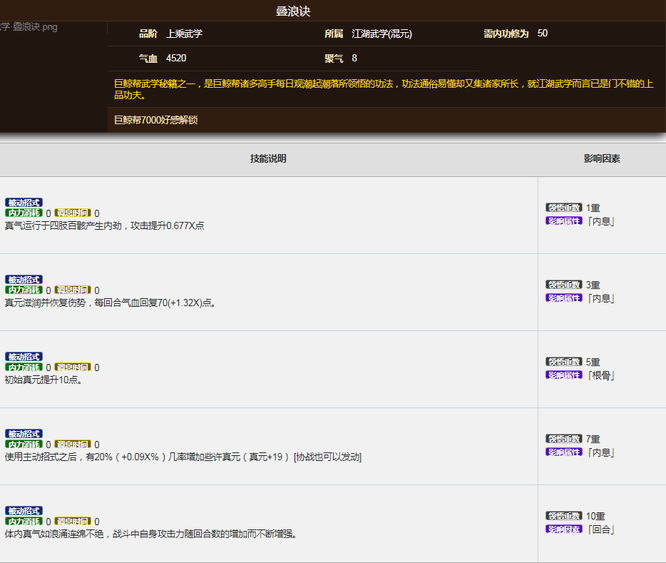Image resolution: width=666 pixels, height=563 pixels.
Task: Click the broken 叠浪诀.png image thumbnail
Action: (29, 27)
